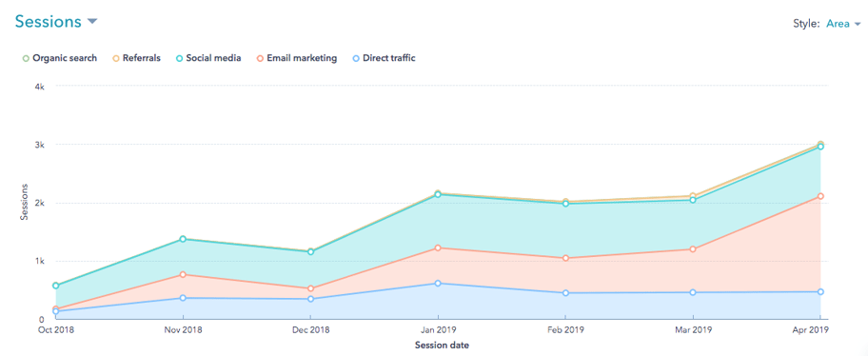Click the light blue Direct traffic area

coord(498,307)
